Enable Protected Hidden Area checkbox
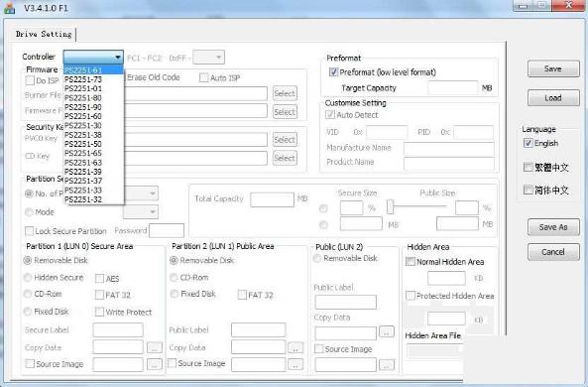This screenshot has width=588, height=387. [x=411, y=296]
